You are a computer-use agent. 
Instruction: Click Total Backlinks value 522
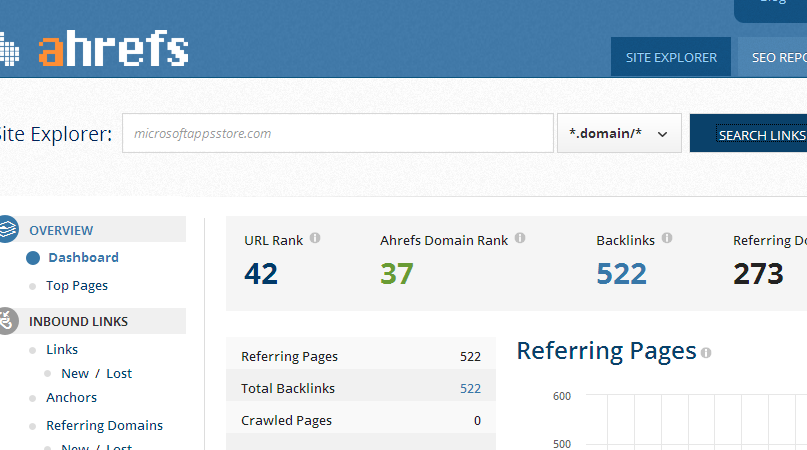click(470, 388)
